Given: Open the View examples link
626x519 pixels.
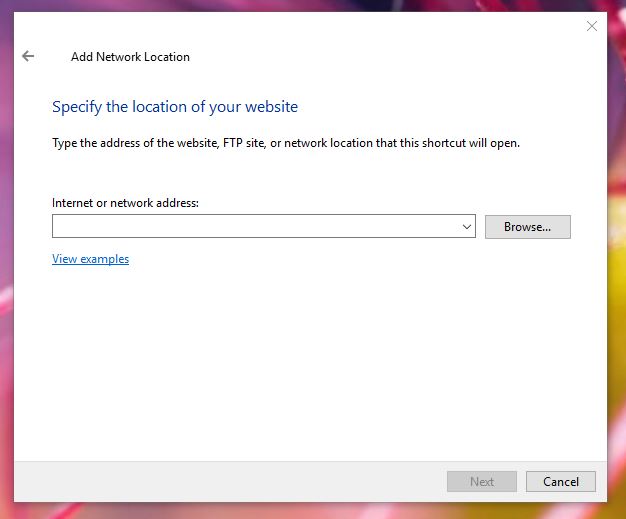Looking at the screenshot, I should click(90, 259).
